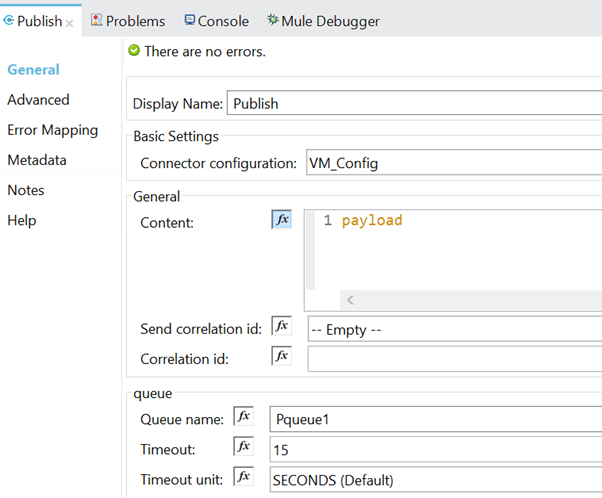Click the fx button beside Timeout
This screenshot has width=602, height=498.
coord(243,447)
